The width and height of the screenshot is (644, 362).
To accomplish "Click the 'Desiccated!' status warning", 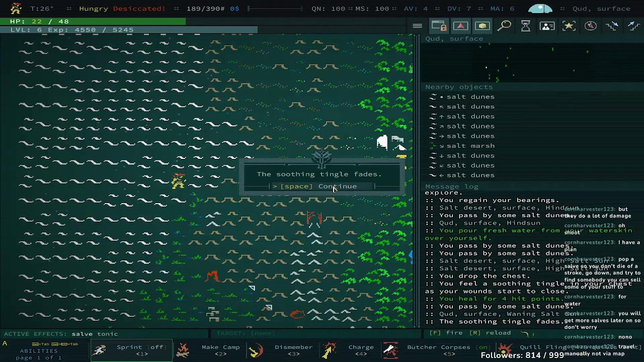I will [x=139, y=9].
